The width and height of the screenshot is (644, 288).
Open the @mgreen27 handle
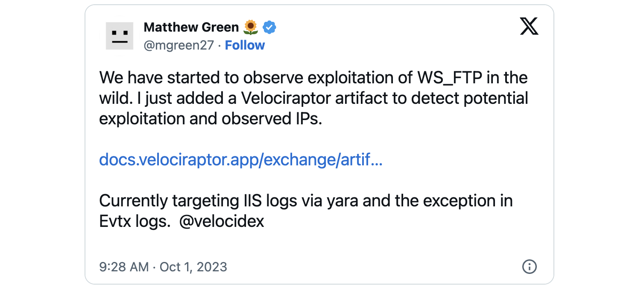click(179, 45)
